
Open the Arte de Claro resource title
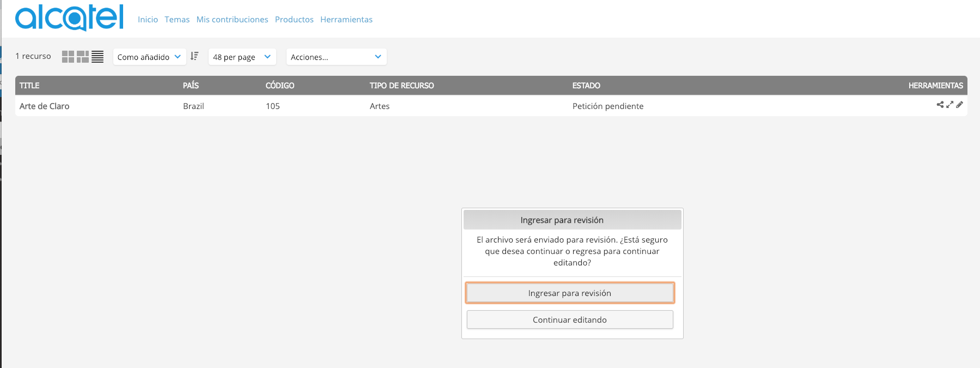[x=45, y=106]
